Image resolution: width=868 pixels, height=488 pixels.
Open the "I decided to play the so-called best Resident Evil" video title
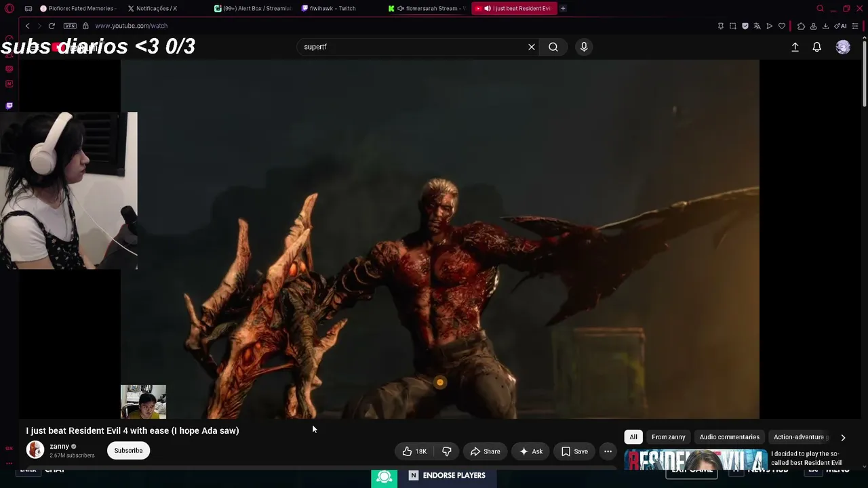tap(807, 458)
